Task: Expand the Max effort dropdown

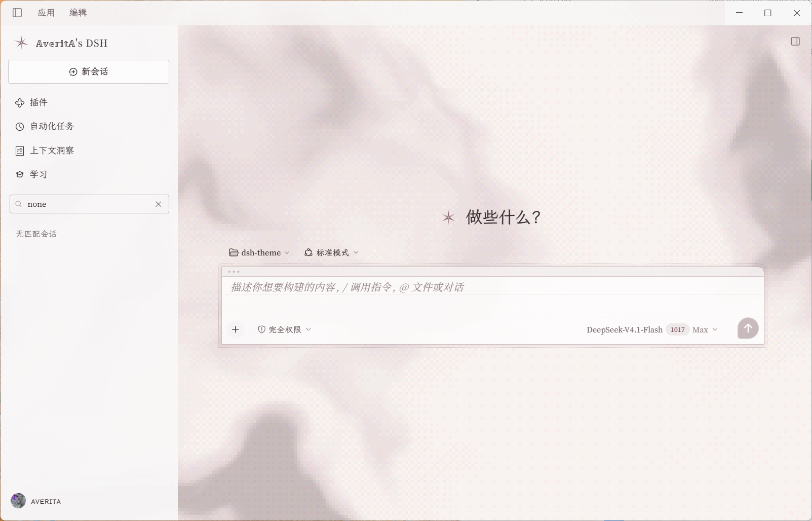Action: click(705, 329)
